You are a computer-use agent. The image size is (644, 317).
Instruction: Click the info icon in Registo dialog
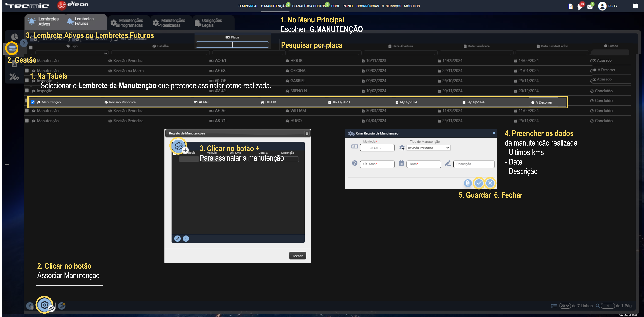[186, 239]
